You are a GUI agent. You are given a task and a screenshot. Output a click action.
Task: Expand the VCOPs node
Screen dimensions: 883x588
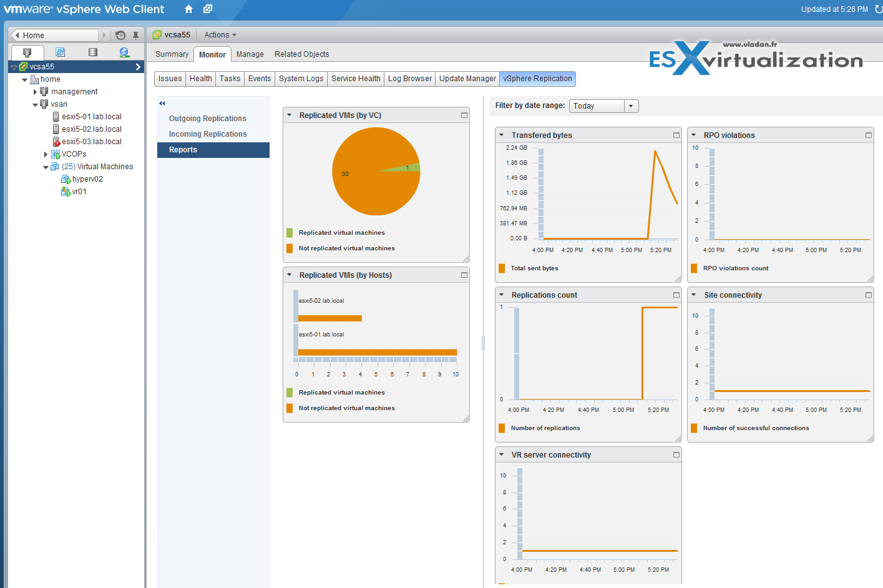[x=46, y=154]
